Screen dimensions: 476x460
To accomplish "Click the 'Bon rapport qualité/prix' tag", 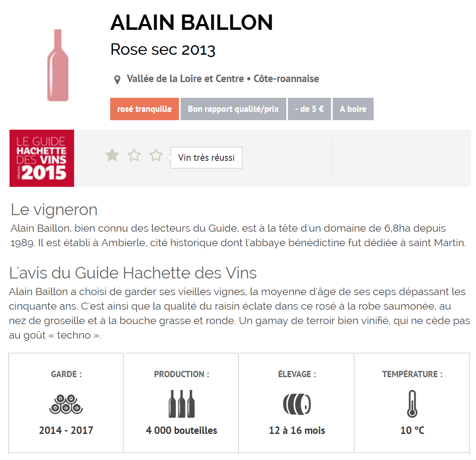I will click(x=233, y=109).
